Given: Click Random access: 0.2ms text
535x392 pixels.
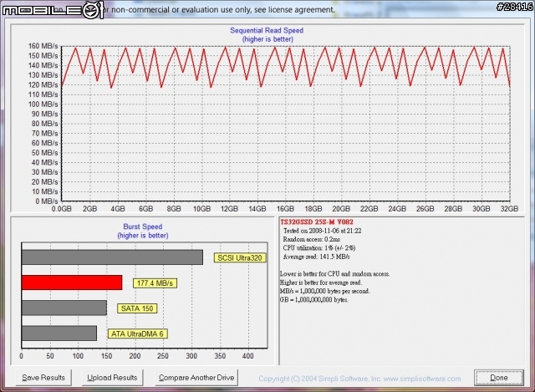Looking at the screenshot, I should point(311,240).
